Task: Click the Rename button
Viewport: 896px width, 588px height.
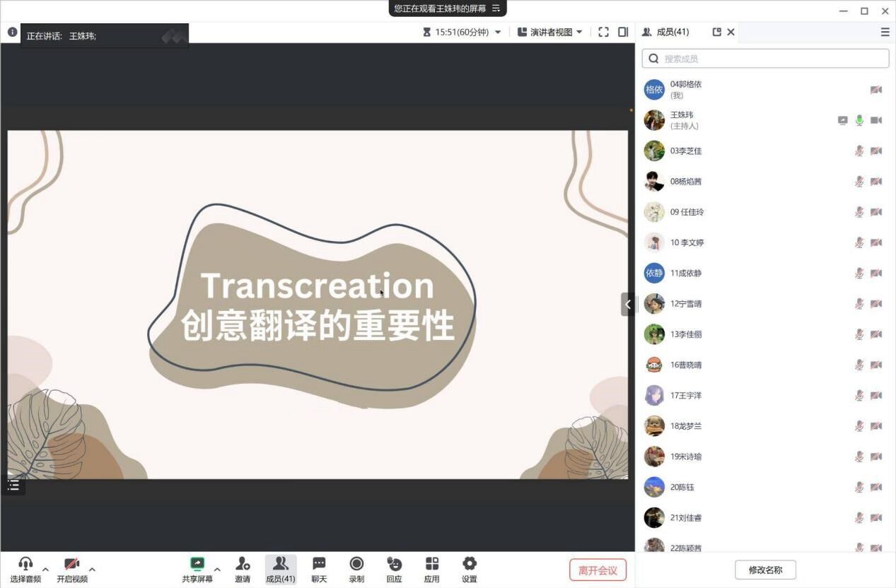Action: click(x=765, y=570)
